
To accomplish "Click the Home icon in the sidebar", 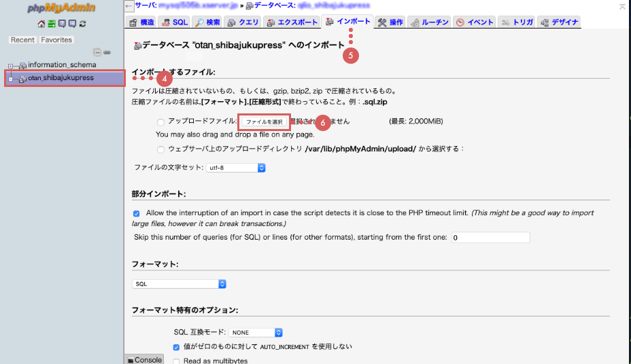I will tap(41, 24).
